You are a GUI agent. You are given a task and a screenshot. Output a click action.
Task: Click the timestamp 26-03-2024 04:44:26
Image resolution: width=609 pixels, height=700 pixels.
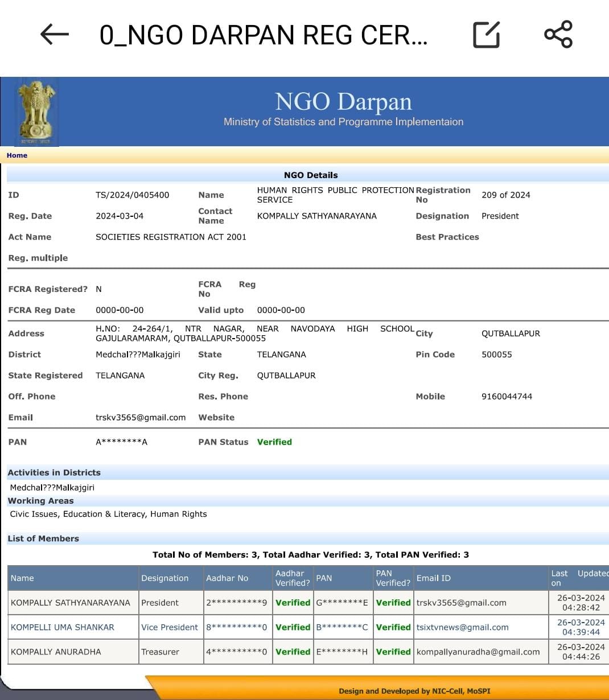pos(581,652)
